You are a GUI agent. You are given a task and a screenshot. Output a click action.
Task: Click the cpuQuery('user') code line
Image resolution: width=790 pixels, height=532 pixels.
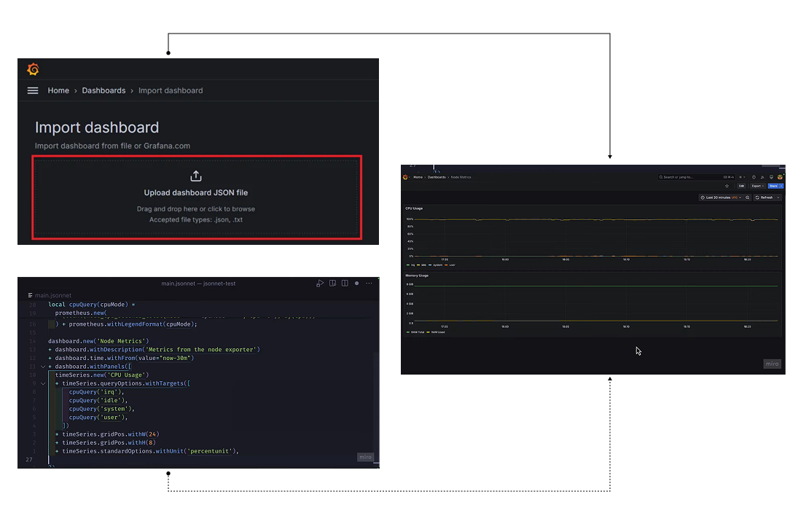click(x=98, y=418)
